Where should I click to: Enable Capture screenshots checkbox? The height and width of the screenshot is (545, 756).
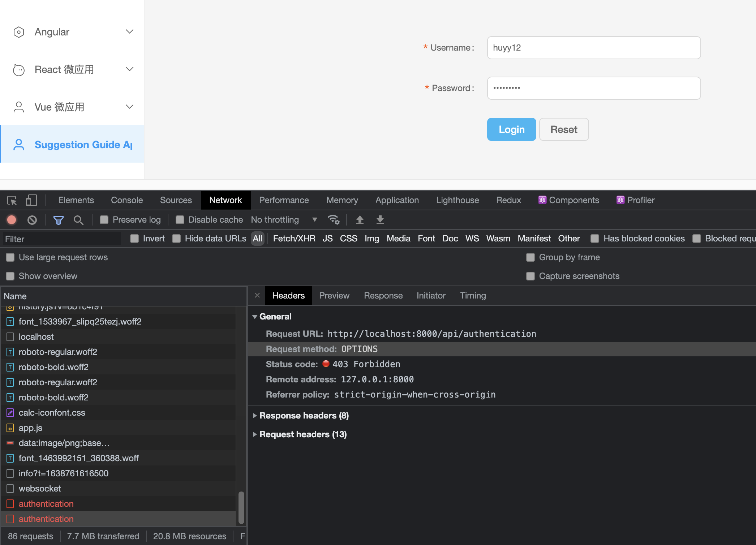[531, 276]
